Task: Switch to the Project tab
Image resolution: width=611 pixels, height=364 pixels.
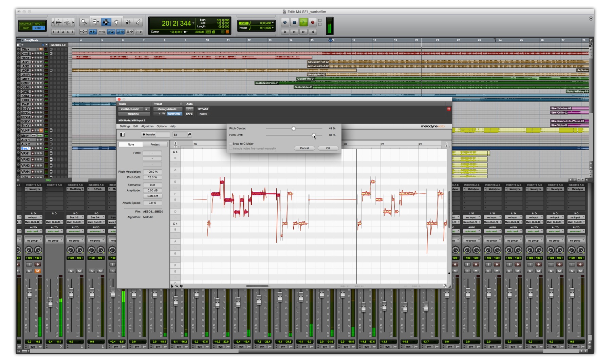Action: click(x=155, y=145)
